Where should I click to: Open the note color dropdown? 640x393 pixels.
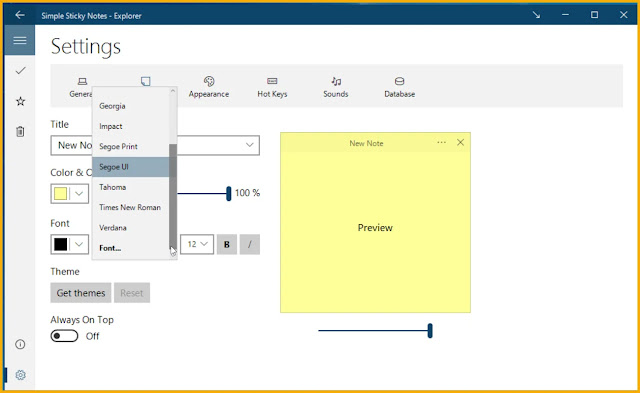pos(69,193)
